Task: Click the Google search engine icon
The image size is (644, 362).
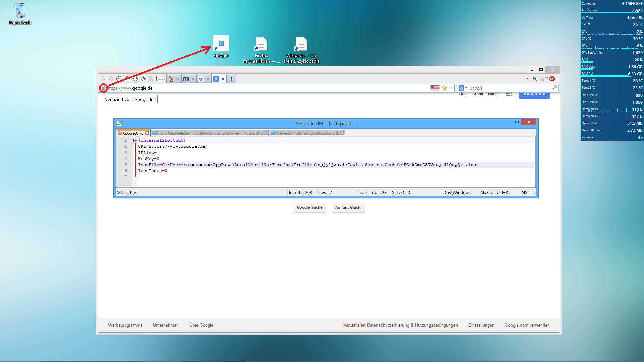Action: click(x=461, y=88)
